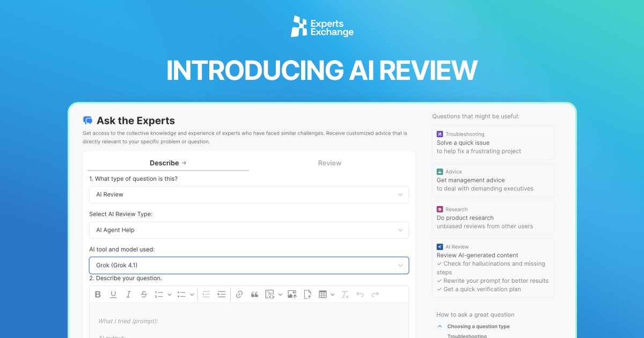Click the AI Review category icon in the sidebar
Screen dimensions: 644x338
(440, 247)
